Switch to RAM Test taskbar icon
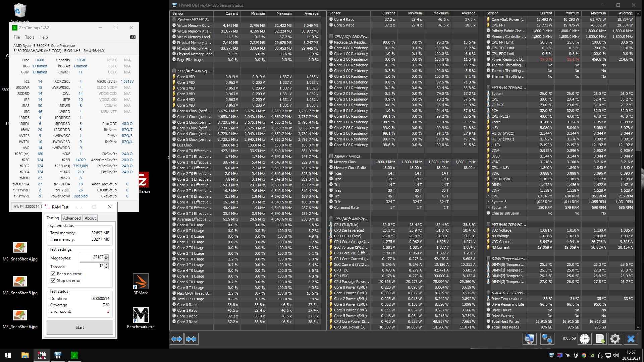The height and width of the screenshot is (362, 644). (x=42, y=355)
